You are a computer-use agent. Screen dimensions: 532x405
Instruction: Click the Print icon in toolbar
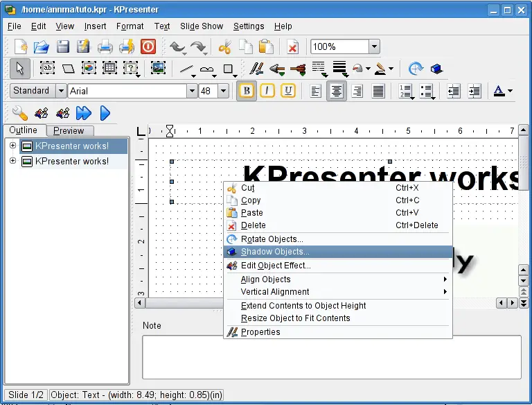click(105, 47)
